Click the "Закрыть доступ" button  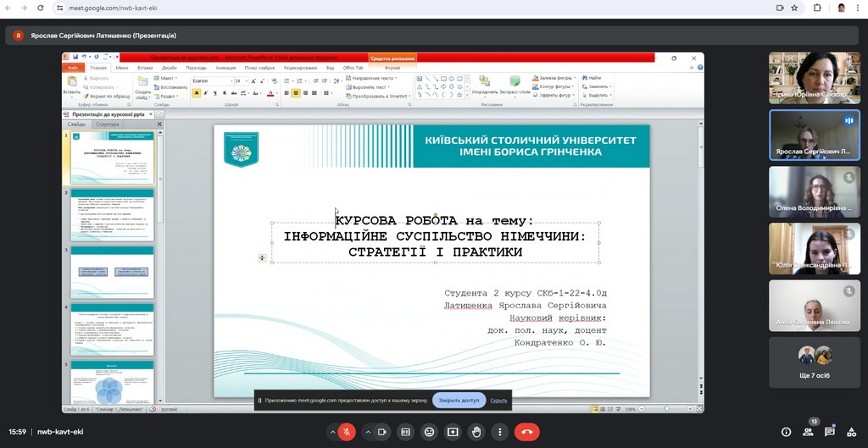pyautogui.click(x=459, y=401)
